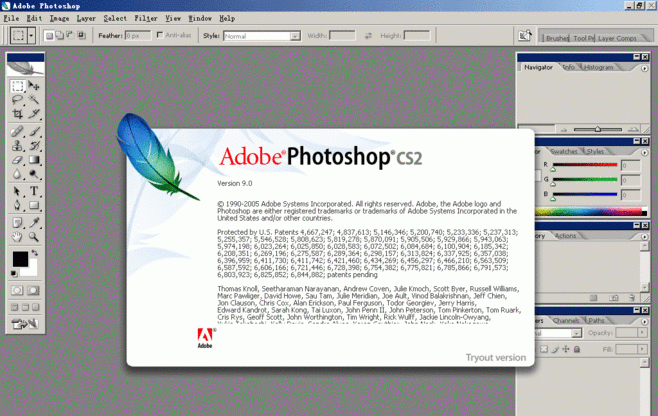This screenshot has height=416, width=658.
Task: Reset to default foreground and background colors
Action: click(14, 274)
